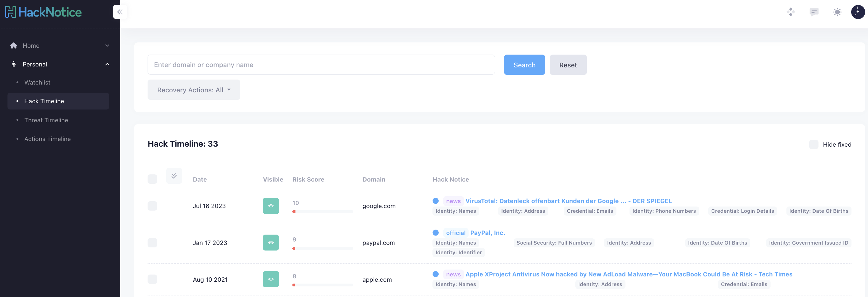This screenshot has width=868, height=297.
Task: Open the Watchlist page
Action: (37, 82)
